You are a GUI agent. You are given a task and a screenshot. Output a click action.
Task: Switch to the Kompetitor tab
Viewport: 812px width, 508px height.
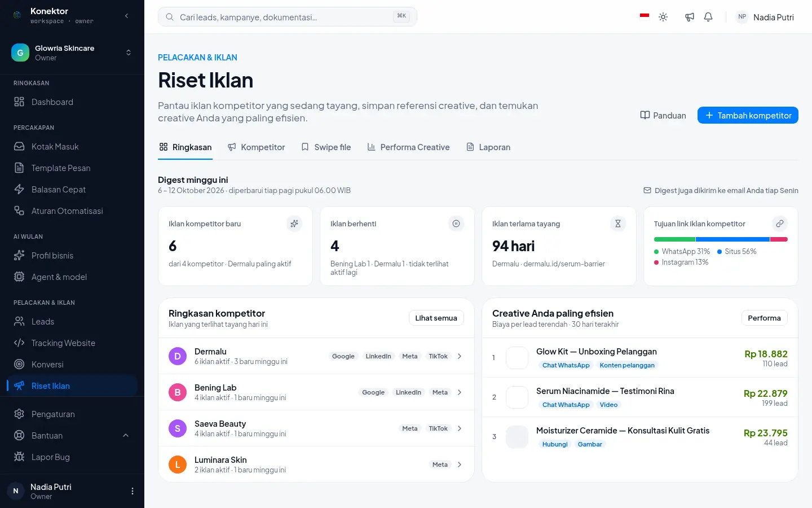click(x=256, y=147)
